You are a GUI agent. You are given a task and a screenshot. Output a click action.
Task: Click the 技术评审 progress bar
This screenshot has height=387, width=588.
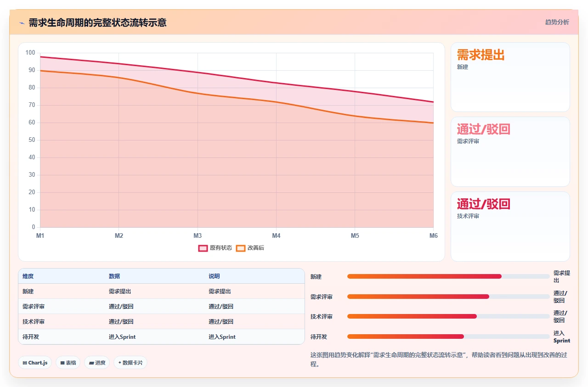click(448, 316)
